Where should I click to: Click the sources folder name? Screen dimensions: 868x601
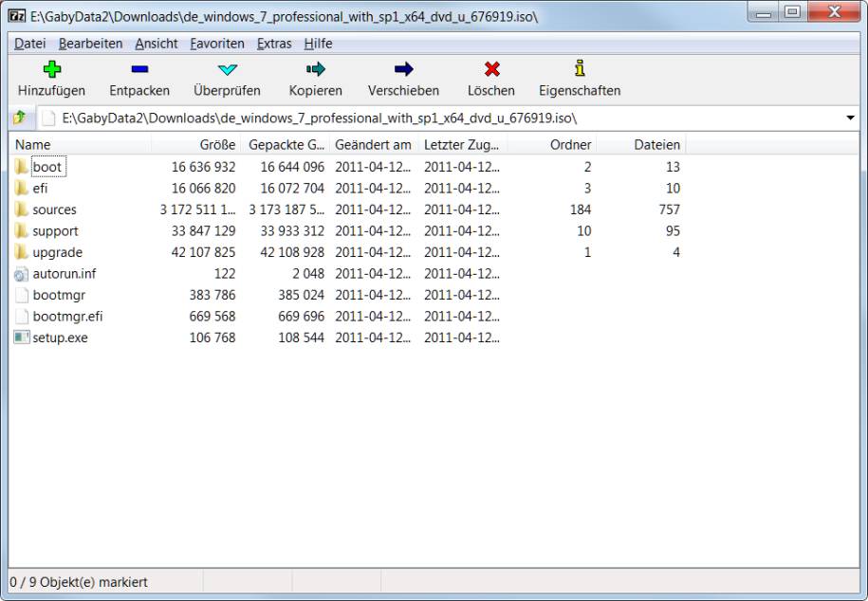pos(54,209)
